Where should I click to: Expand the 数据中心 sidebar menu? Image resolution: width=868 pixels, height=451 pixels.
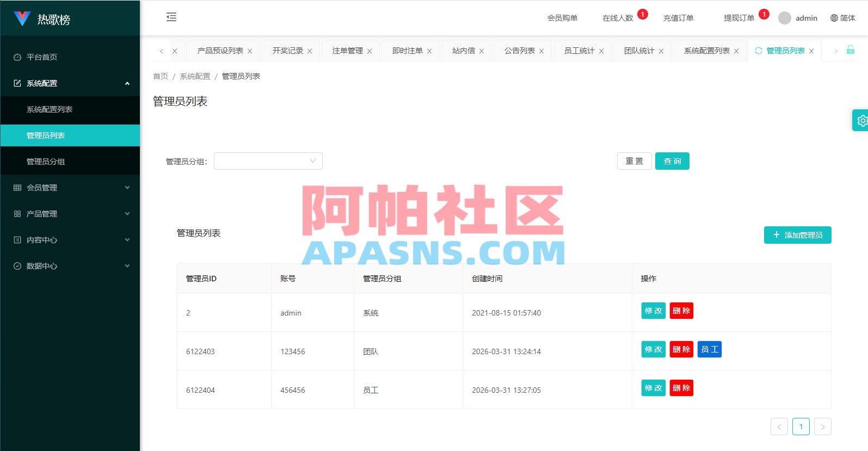70,266
